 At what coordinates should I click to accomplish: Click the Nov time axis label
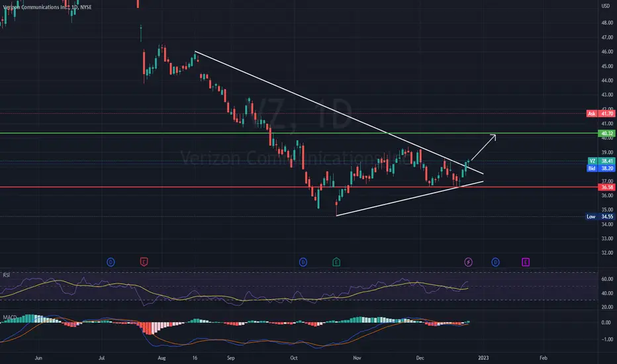[357, 357]
